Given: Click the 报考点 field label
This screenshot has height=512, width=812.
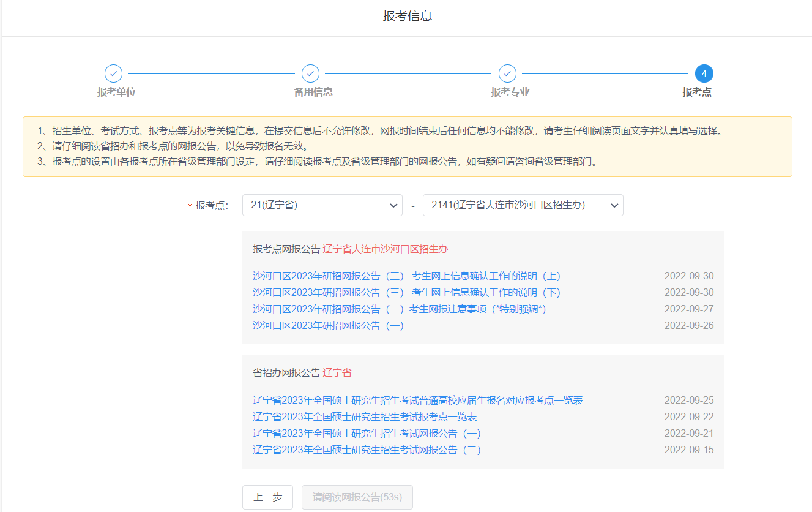Looking at the screenshot, I should tap(212, 206).
